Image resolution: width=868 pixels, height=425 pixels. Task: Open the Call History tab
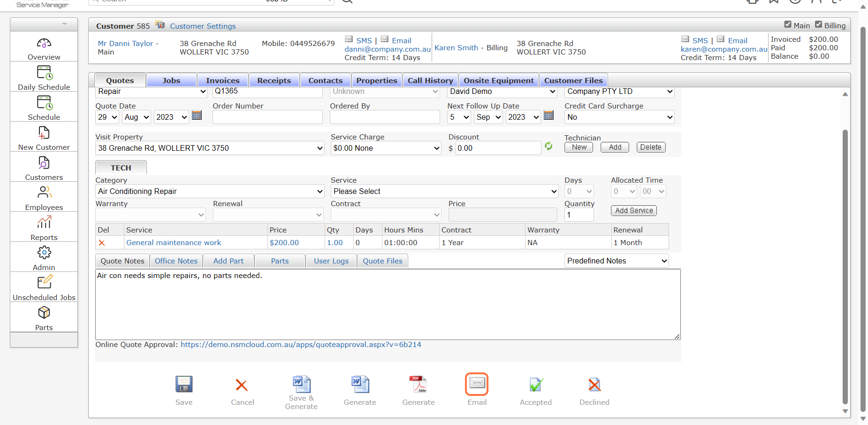click(x=430, y=80)
